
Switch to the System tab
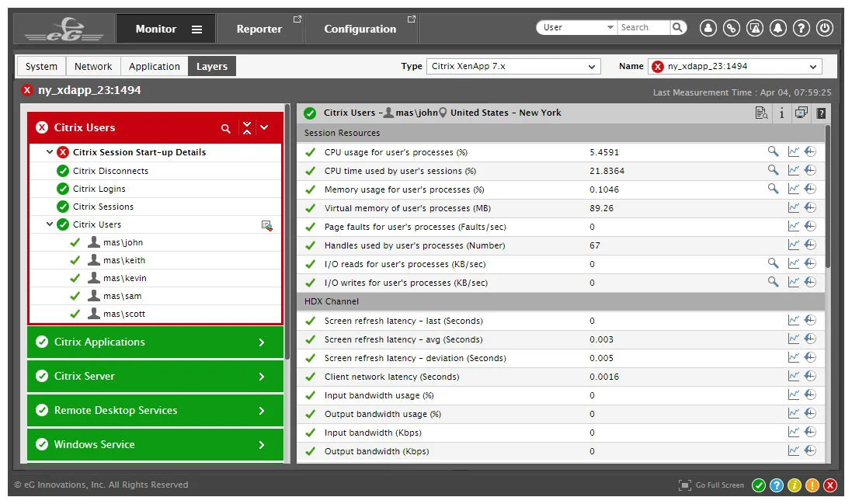coord(41,66)
